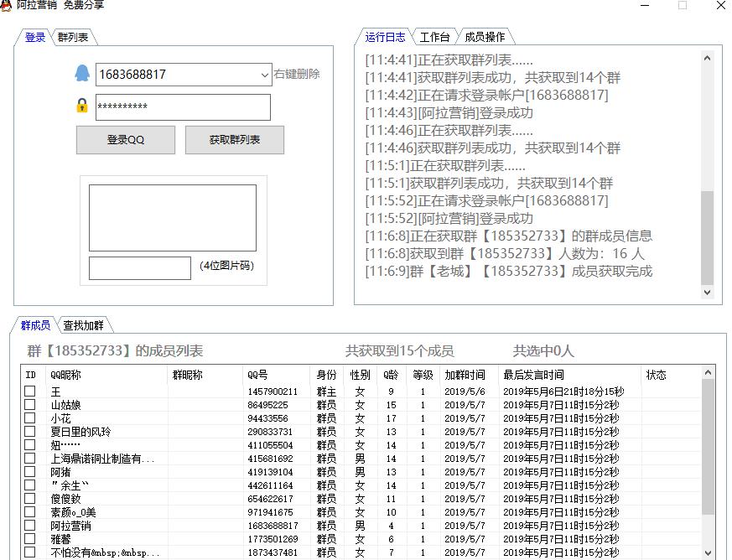
Task: Click last-speak time 2019年5月6日21时18分15秒
Action: [x=563, y=391]
